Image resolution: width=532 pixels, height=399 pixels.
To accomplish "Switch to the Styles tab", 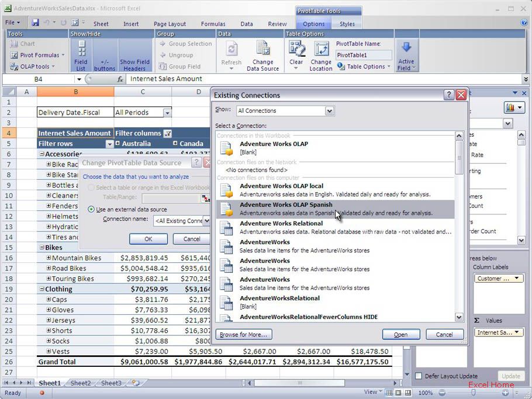I will (x=347, y=24).
